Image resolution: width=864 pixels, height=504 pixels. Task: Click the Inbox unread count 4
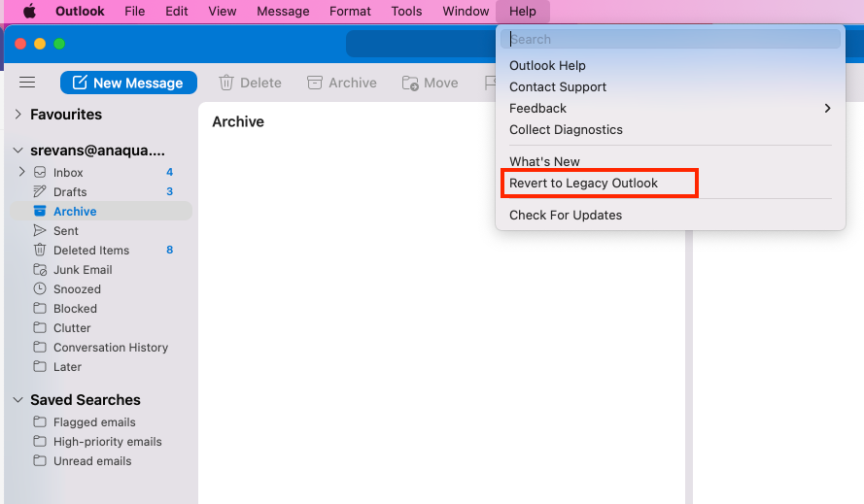click(x=170, y=172)
